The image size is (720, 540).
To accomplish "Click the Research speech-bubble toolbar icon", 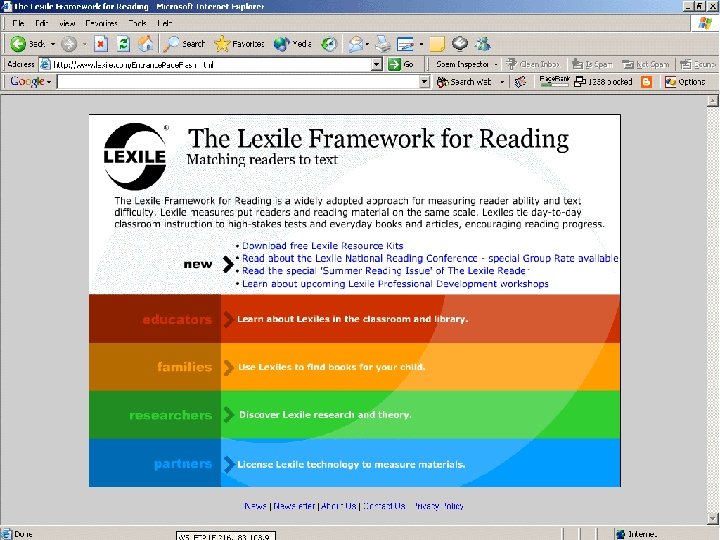I will [460, 44].
